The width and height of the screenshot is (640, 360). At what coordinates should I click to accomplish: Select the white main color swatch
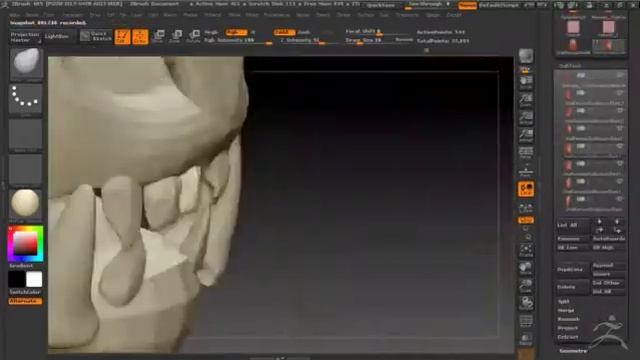(x=34, y=280)
